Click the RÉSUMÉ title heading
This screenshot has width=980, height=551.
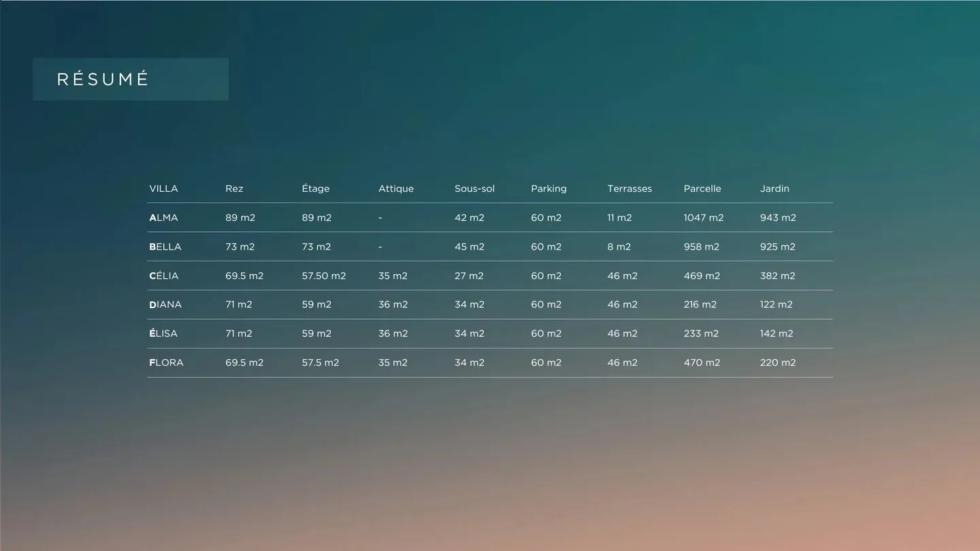103,79
